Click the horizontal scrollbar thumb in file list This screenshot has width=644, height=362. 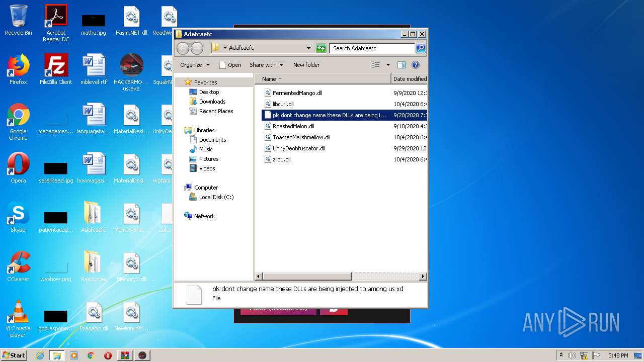[306, 276]
